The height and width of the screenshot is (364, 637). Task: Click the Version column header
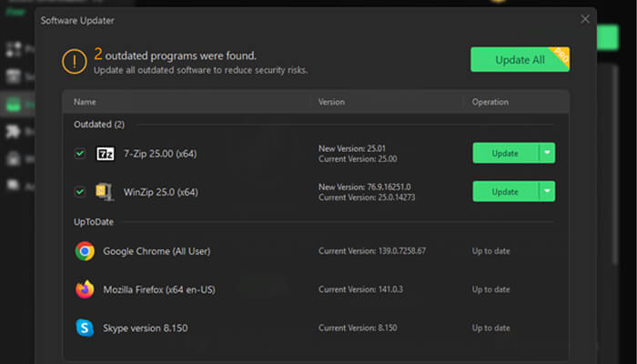tap(331, 102)
